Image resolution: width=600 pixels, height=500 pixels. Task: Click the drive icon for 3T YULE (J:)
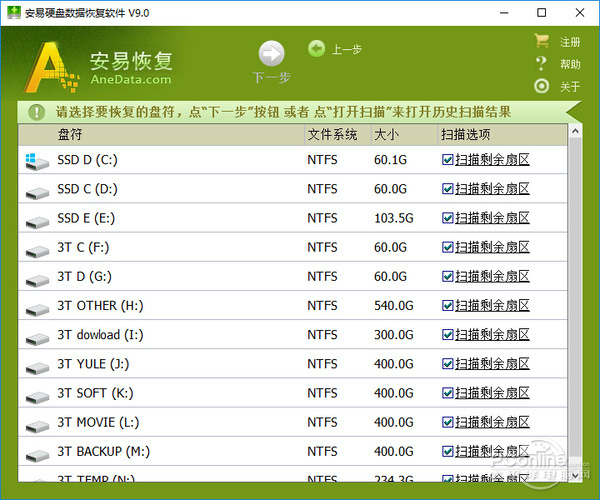coord(37,368)
